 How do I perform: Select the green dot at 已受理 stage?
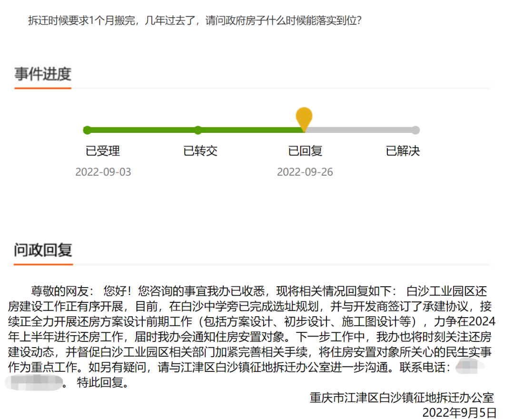pos(87,130)
